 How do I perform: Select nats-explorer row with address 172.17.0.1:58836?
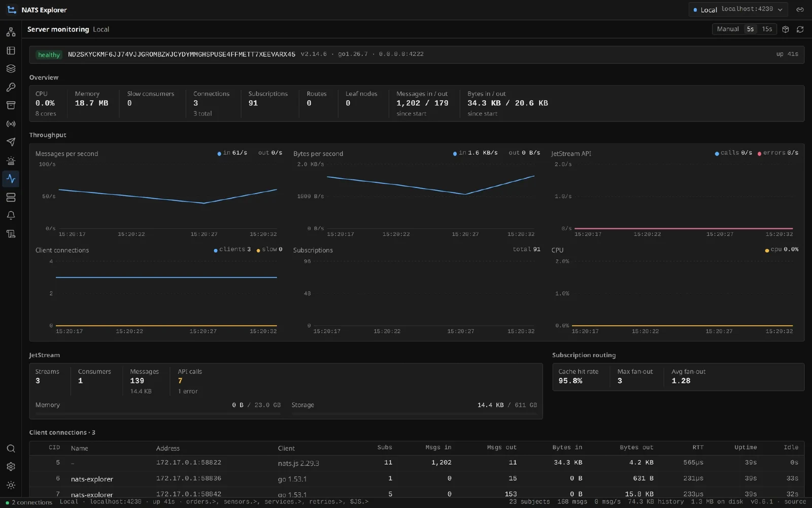(x=417, y=479)
